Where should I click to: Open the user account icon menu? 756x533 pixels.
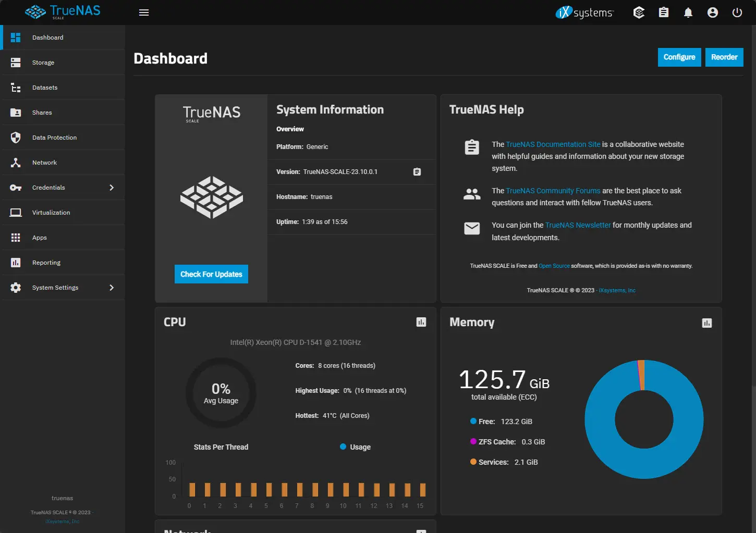pyautogui.click(x=713, y=13)
